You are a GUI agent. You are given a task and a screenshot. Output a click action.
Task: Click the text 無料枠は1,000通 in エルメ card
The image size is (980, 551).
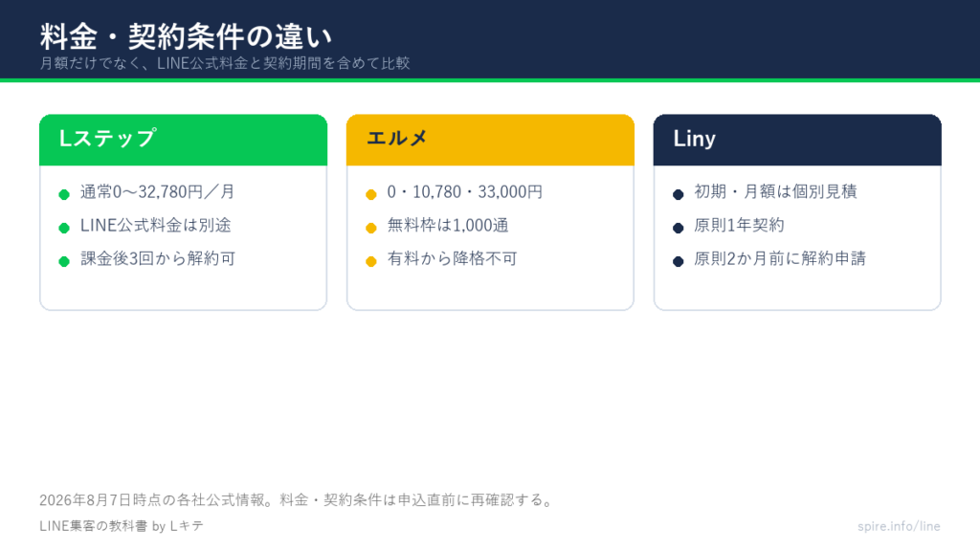click(x=448, y=226)
